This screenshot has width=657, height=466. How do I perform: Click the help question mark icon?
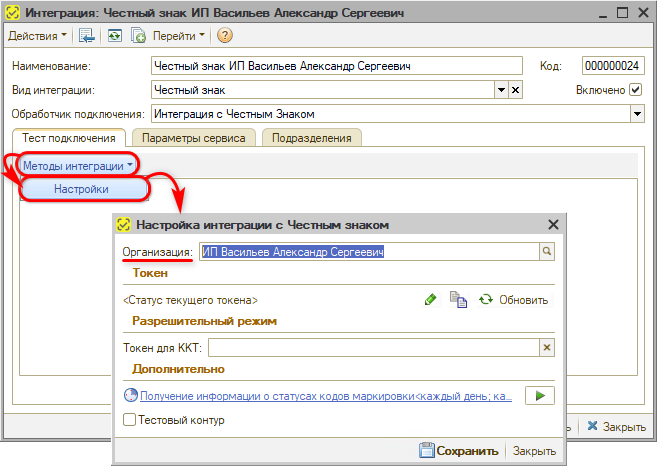[224, 36]
